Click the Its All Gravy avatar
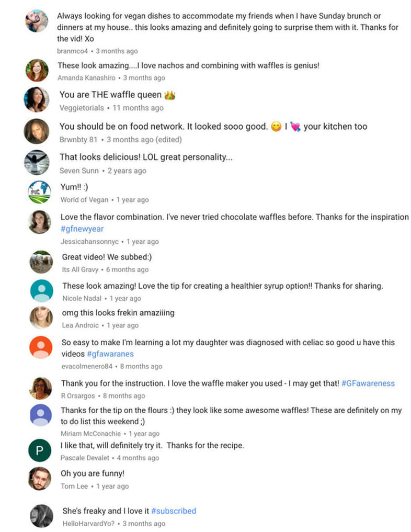The height and width of the screenshot is (532, 411). tap(41, 262)
